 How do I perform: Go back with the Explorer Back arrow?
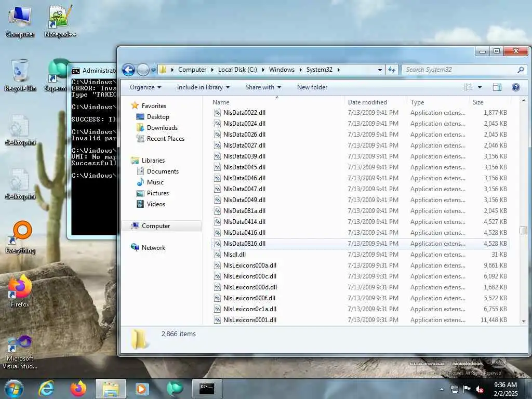point(128,70)
